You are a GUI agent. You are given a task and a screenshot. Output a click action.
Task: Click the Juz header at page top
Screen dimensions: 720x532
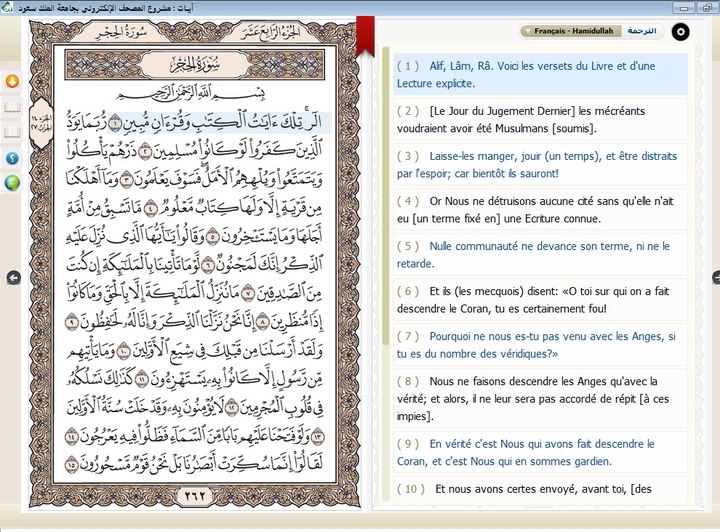pos(270,33)
